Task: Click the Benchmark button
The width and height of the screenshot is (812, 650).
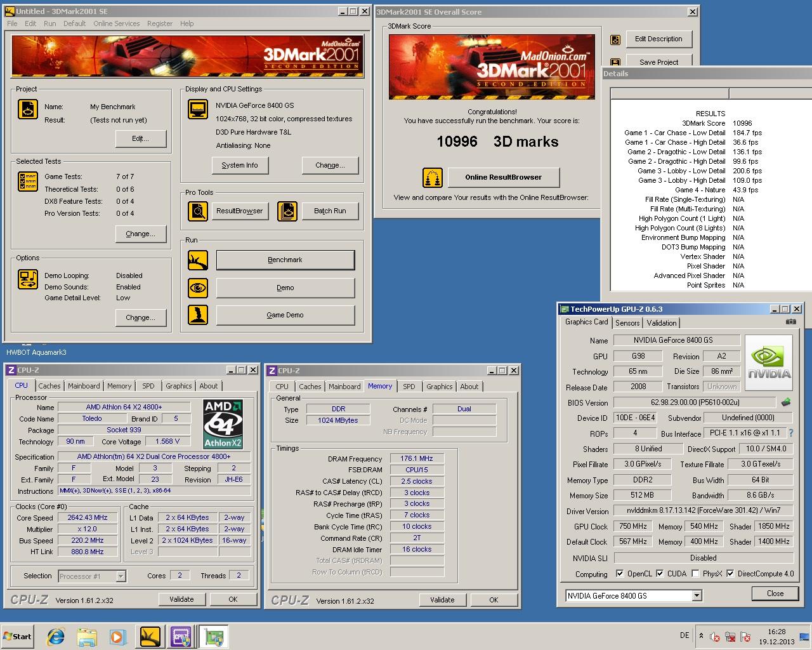Action: [x=285, y=260]
